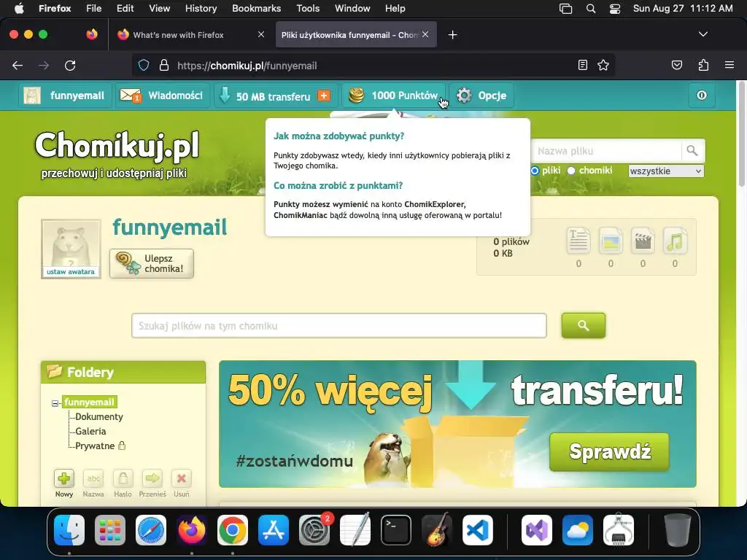Click the Ulepsz chomika! button

pyautogui.click(x=152, y=263)
